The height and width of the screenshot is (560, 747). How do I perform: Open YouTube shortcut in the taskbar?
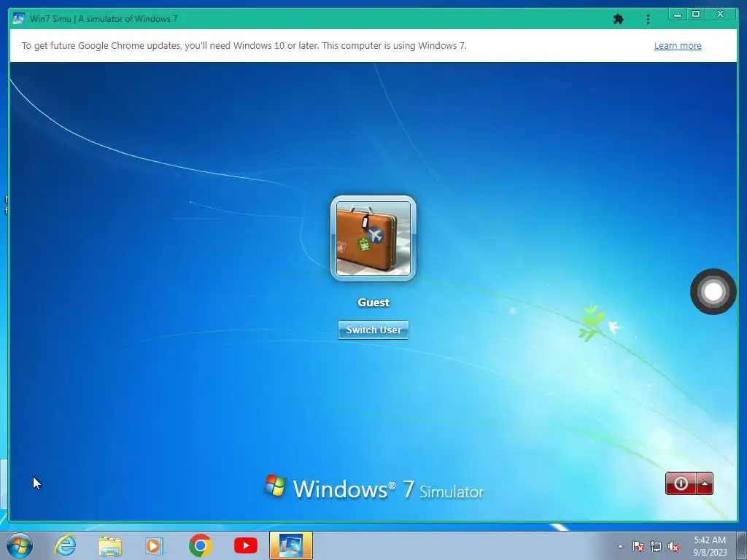pyautogui.click(x=246, y=545)
